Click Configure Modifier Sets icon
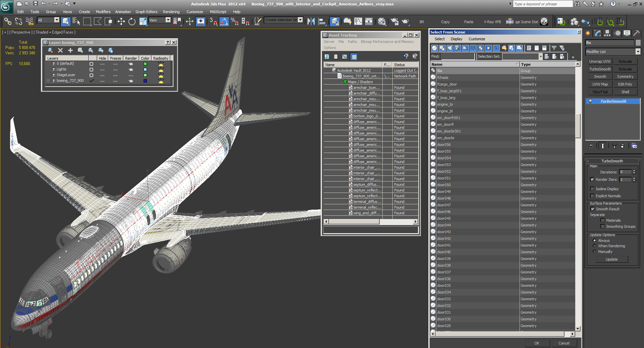644x348 pixels. 634,146
